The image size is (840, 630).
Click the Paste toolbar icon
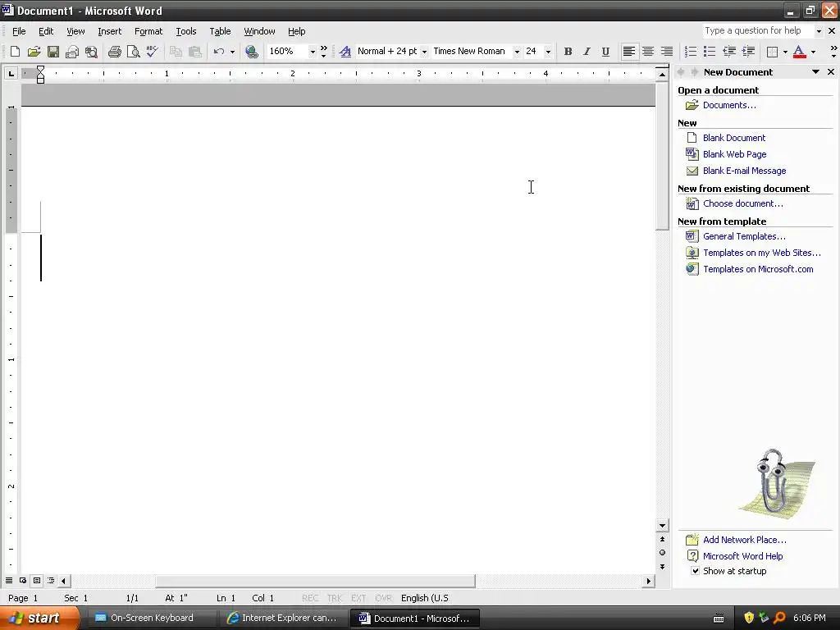pos(195,52)
